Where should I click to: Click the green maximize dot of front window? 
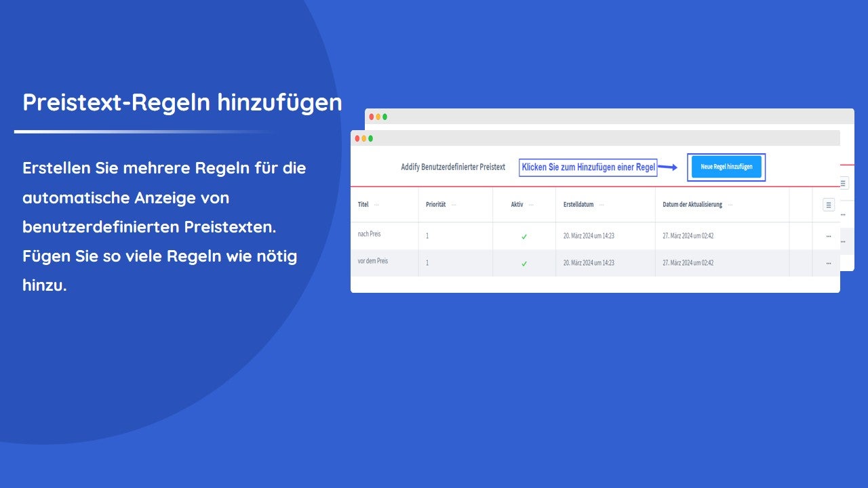pyautogui.click(x=370, y=138)
